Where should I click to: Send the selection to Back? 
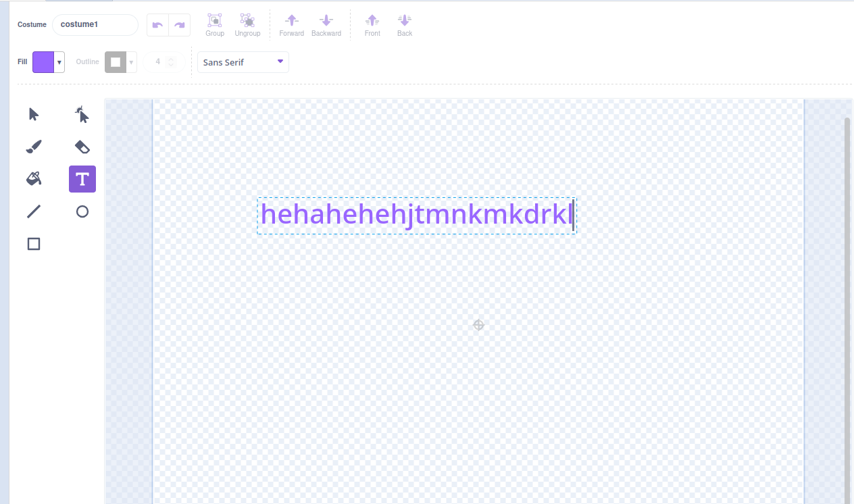pyautogui.click(x=405, y=24)
